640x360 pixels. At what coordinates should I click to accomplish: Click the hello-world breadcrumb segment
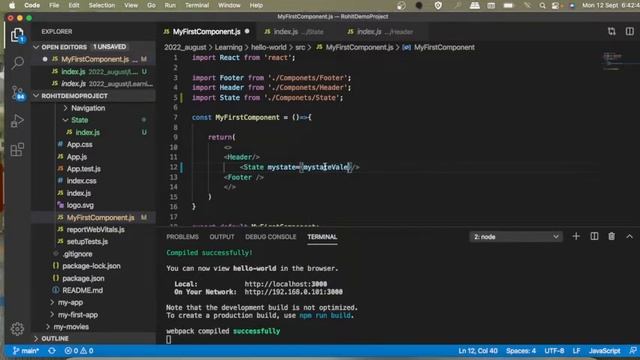269,47
